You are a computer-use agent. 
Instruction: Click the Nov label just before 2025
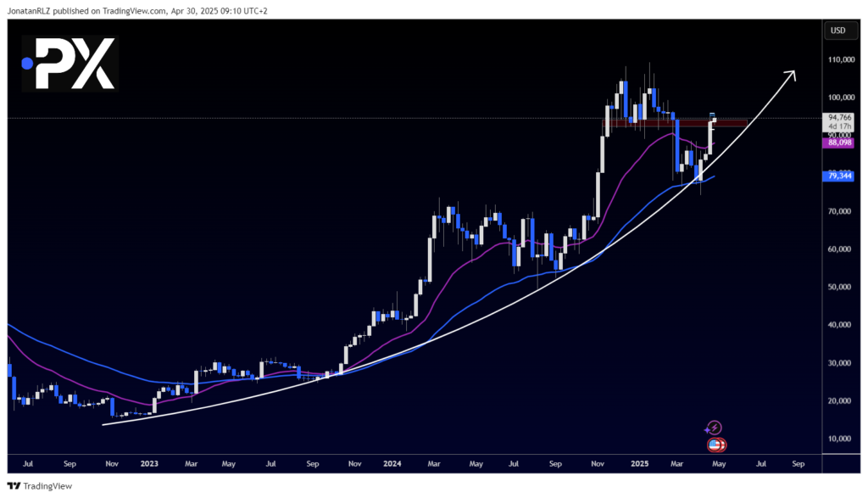(598, 464)
